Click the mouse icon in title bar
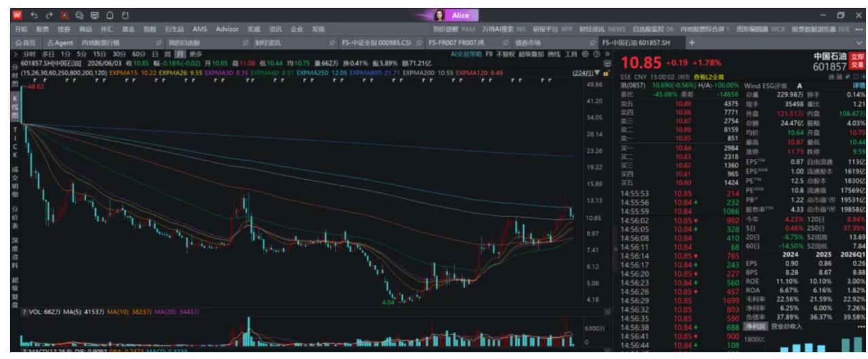The image size is (868, 359). [x=124, y=15]
